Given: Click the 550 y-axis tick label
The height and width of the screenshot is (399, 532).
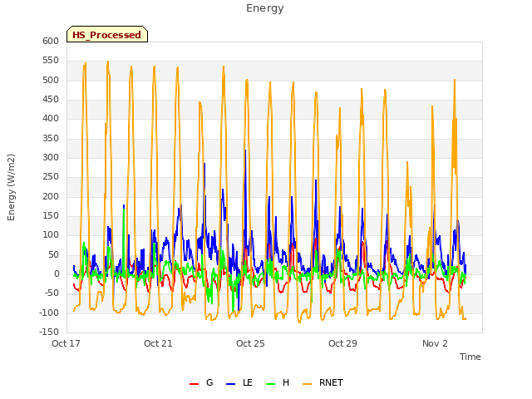Looking at the screenshot, I should [51, 61].
